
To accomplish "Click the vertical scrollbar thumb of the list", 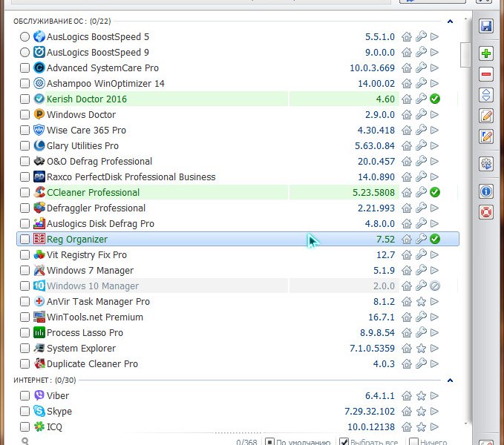I will 465,55.
